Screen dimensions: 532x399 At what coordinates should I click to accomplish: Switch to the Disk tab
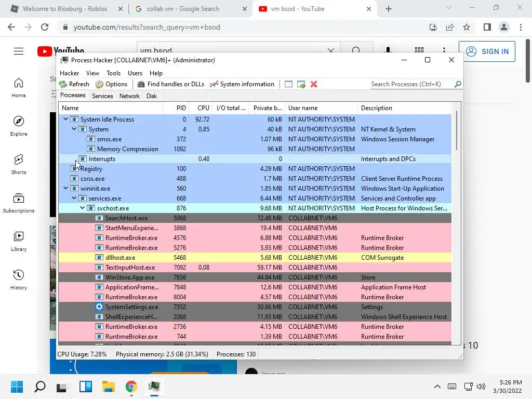point(152,96)
